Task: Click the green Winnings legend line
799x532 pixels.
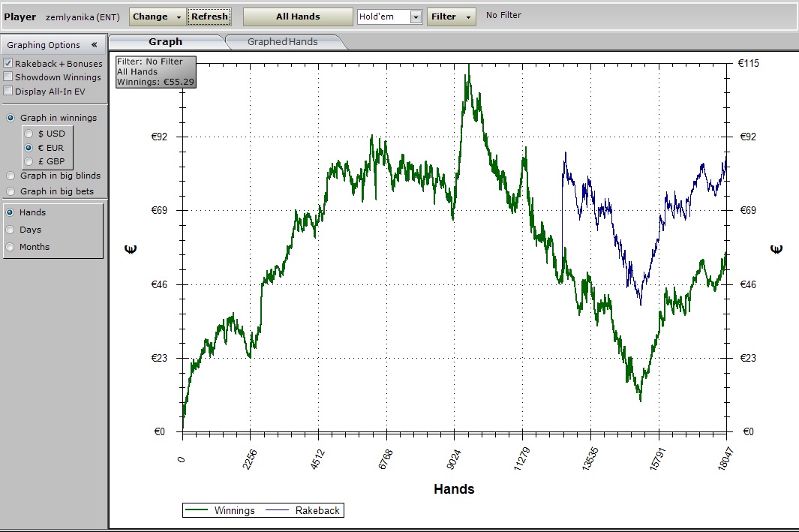Action: (x=197, y=510)
